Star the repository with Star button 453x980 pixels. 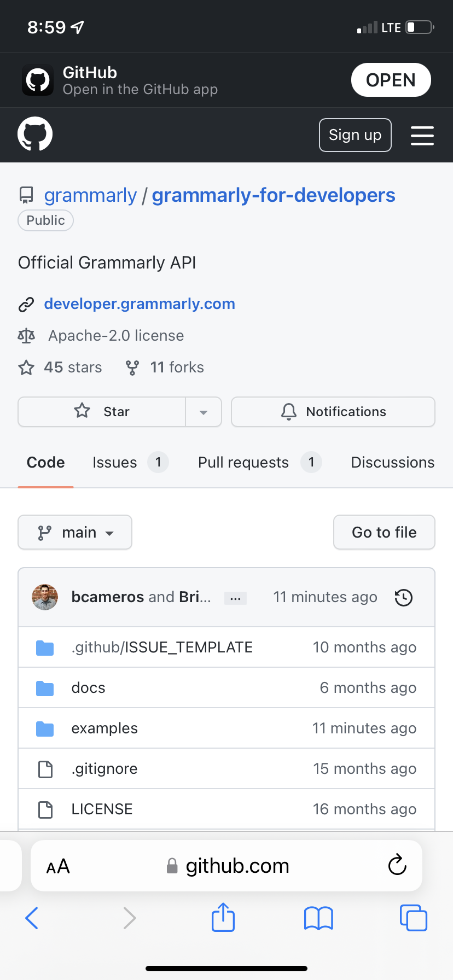point(102,412)
